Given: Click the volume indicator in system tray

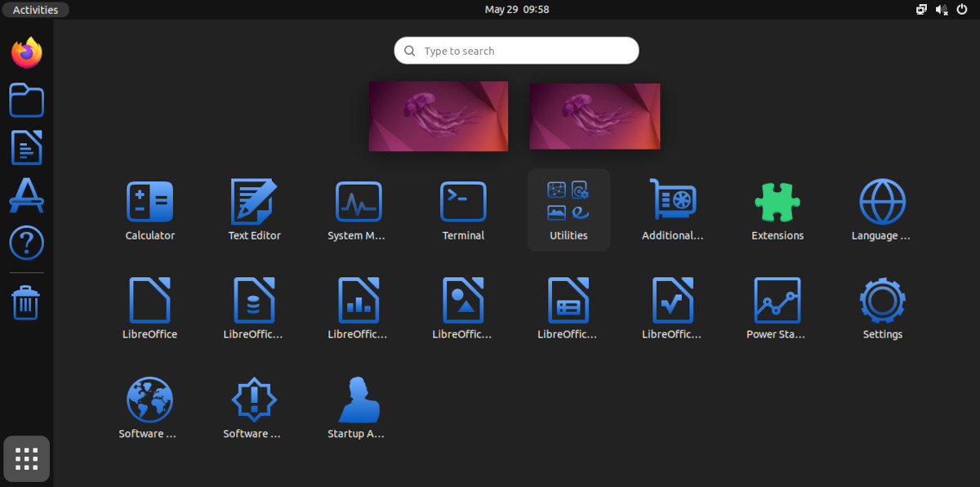Looking at the screenshot, I should tap(941, 9).
